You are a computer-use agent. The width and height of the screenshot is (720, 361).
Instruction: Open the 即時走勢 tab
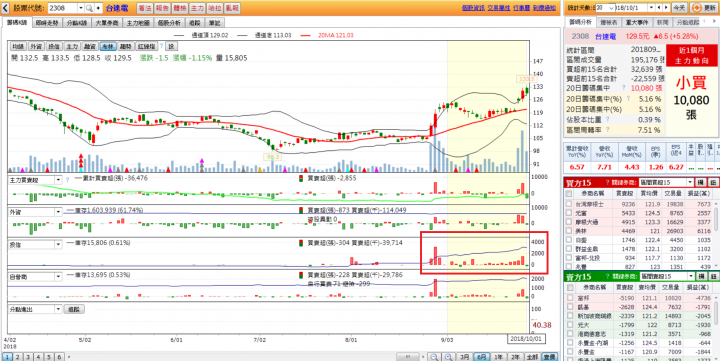coord(46,23)
